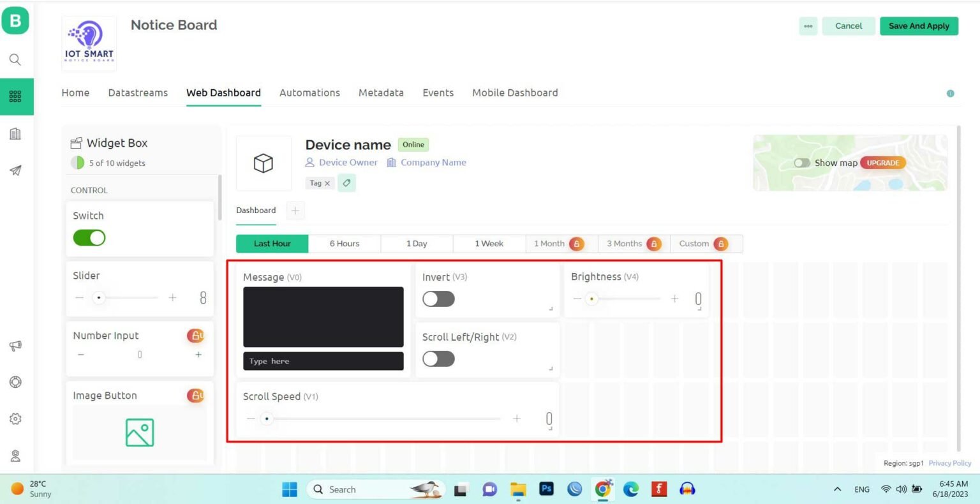980x504 pixels.
Task: Enable the Scroll Left/Right (V2) toggle
Action: point(438,359)
